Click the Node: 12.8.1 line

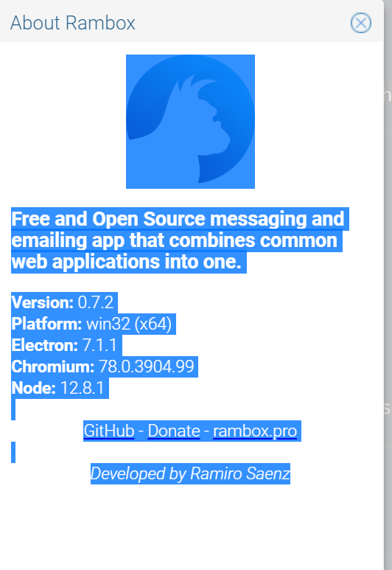point(58,388)
